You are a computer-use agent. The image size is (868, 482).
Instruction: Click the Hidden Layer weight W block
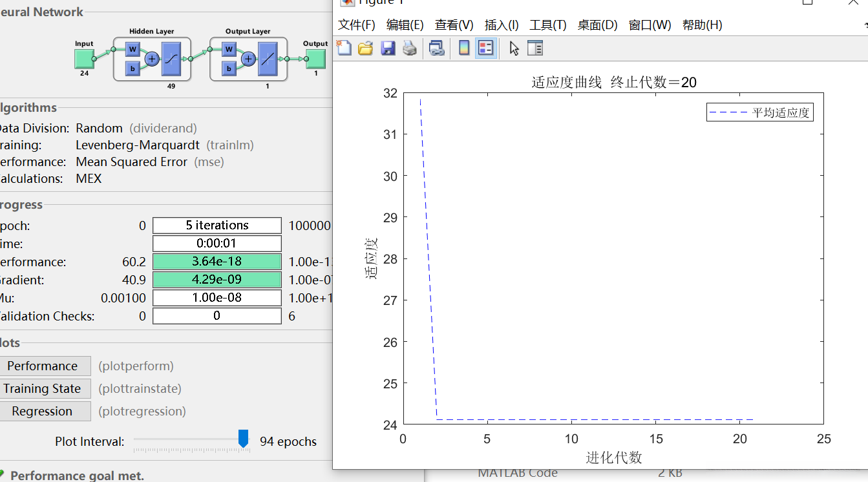[132, 49]
